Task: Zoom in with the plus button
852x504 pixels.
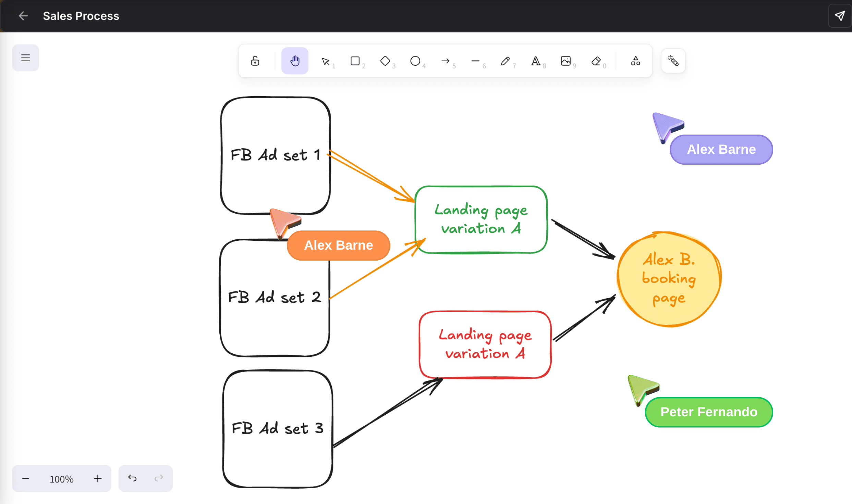Action: (x=97, y=478)
